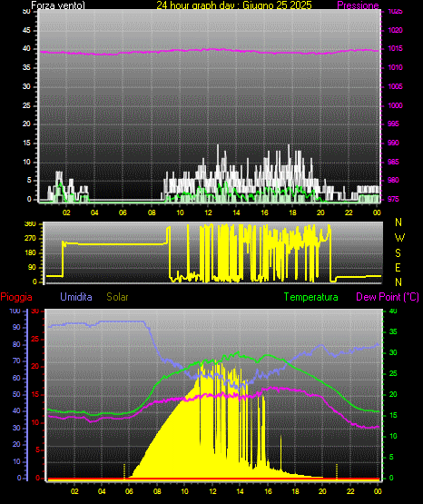This screenshot has width=423, height=504.
Task: Click the S compass direction label
Action: coord(398,253)
